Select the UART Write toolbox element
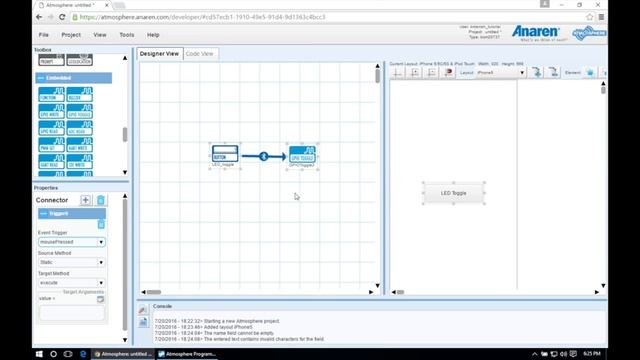 click(x=80, y=144)
